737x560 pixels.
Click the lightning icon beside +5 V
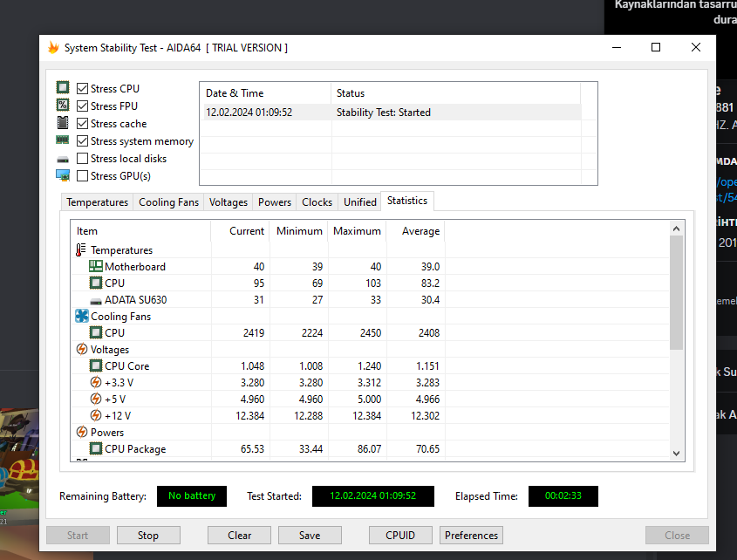click(x=96, y=399)
